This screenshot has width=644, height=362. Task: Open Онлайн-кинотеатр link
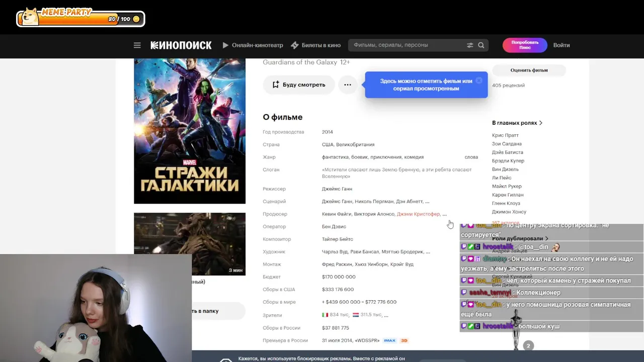(x=253, y=45)
